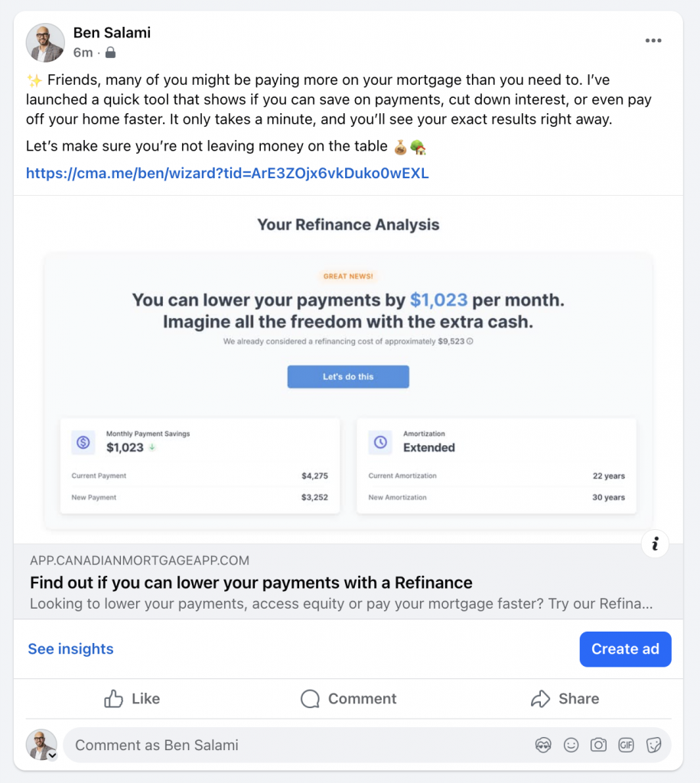Screen dimensions: 700x783
Task: Open the Refinance Analysis preview image
Action: pyautogui.click(x=348, y=375)
